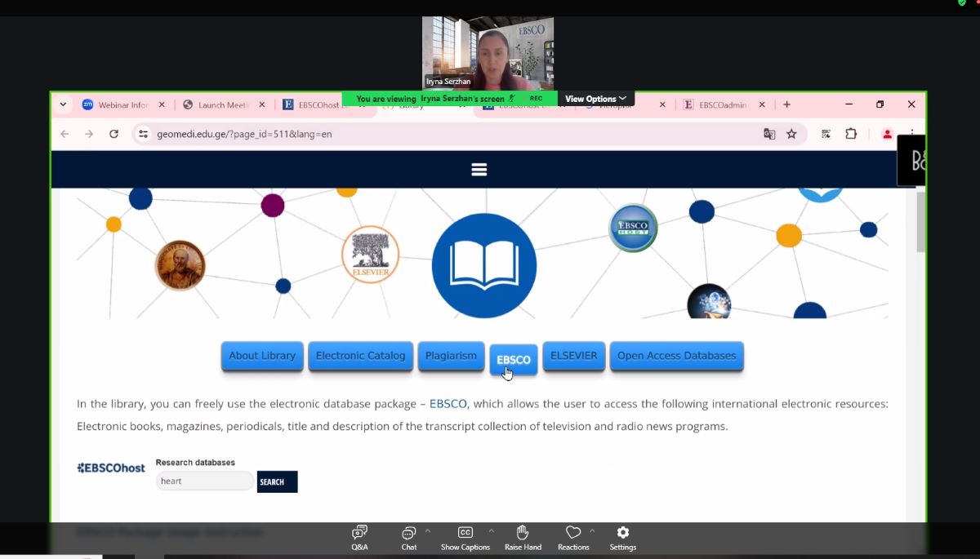Open the Q&A panel

point(359,538)
